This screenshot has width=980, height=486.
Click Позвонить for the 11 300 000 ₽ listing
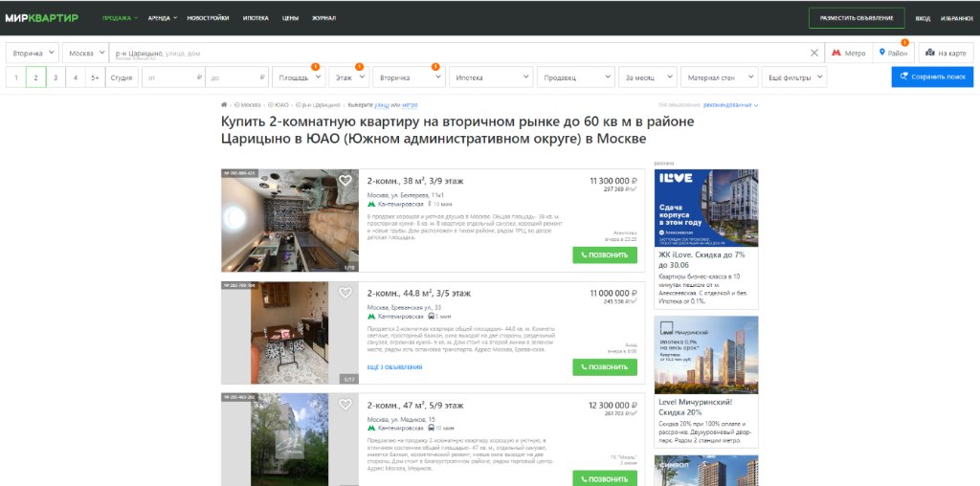coord(605,254)
